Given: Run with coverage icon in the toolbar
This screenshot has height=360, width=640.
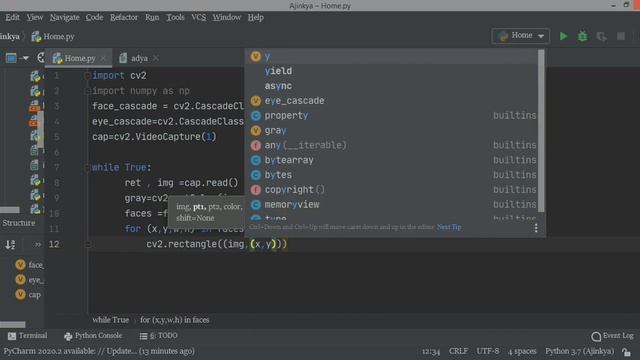Looking at the screenshot, I should 601,36.
